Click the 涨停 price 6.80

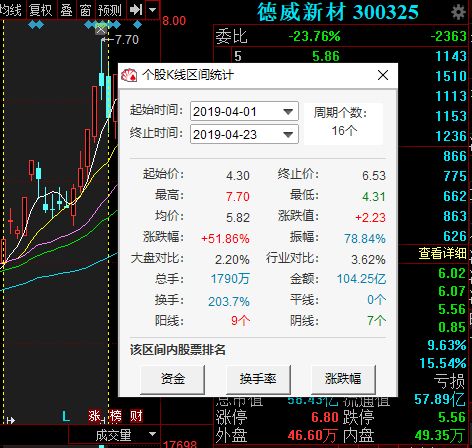[x=325, y=417]
